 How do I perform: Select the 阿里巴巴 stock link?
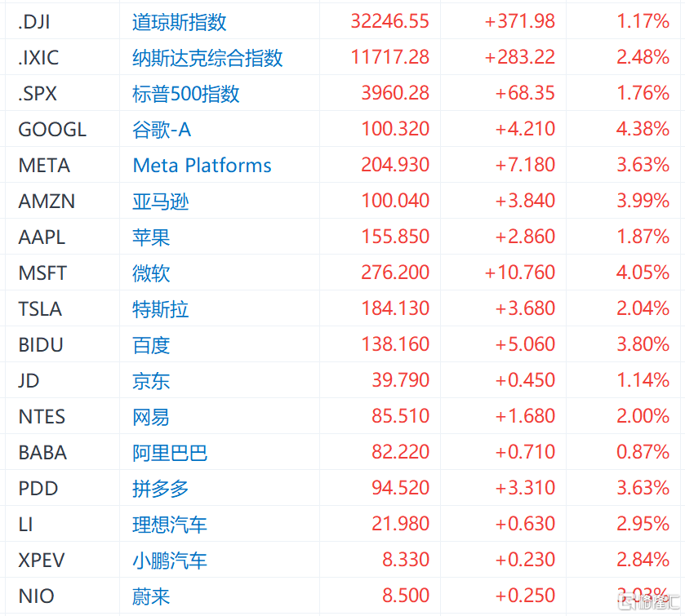pyautogui.click(x=170, y=453)
